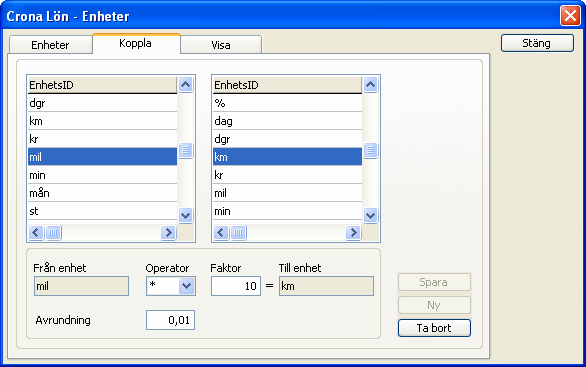Open the Operator dropdown

tap(186, 286)
